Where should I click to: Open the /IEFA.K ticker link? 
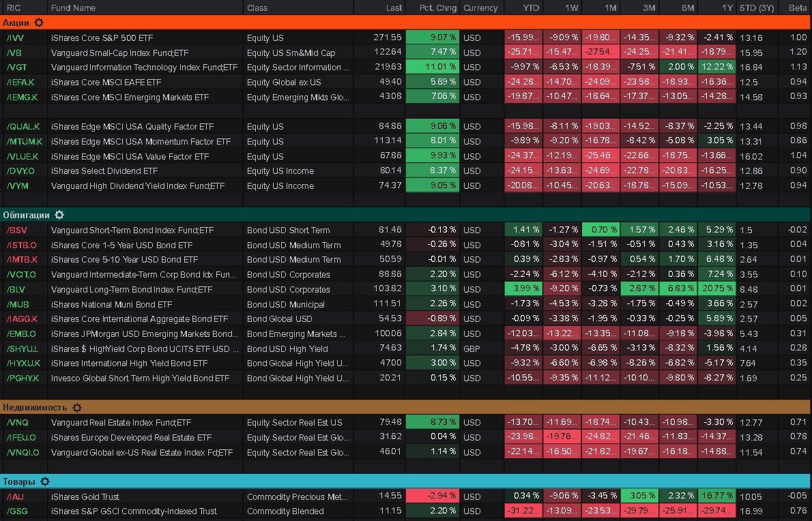(x=20, y=83)
